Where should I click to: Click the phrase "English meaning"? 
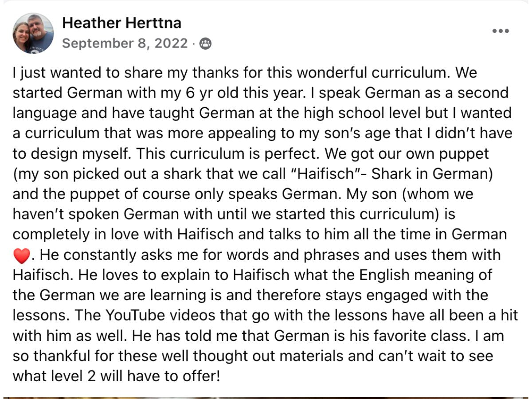pos(413,274)
